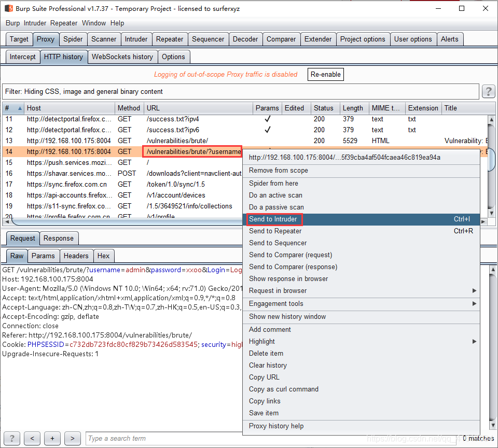Open the Intercept sub-tab
498x448 pixels.
click(22, 57)
